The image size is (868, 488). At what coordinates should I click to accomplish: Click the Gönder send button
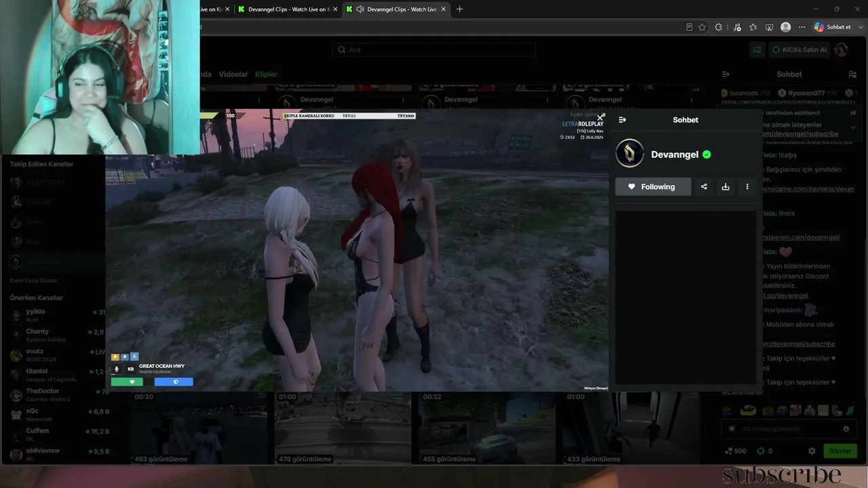pos(840,451)
